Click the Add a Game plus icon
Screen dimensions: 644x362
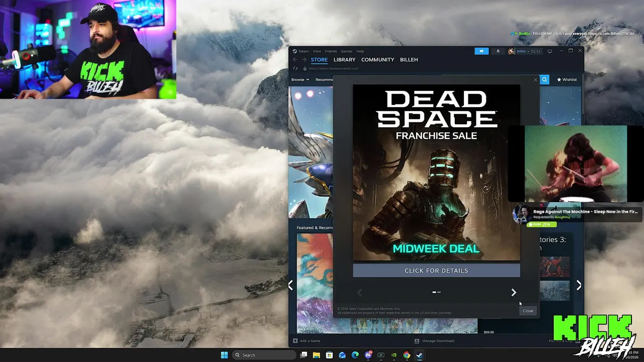coord(295,341)
